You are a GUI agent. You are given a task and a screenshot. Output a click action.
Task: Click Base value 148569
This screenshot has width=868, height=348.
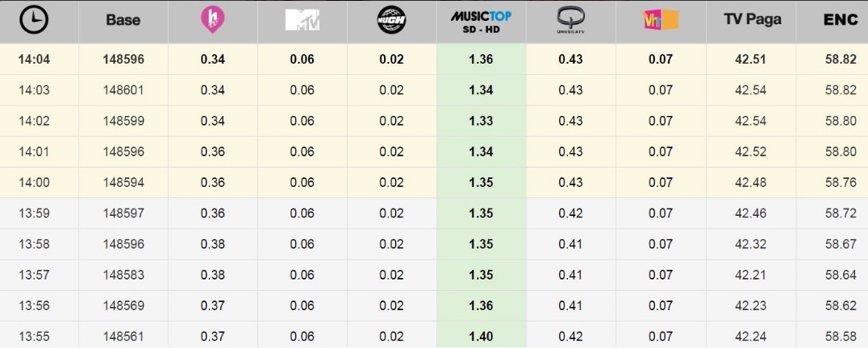tap(123, 305)
